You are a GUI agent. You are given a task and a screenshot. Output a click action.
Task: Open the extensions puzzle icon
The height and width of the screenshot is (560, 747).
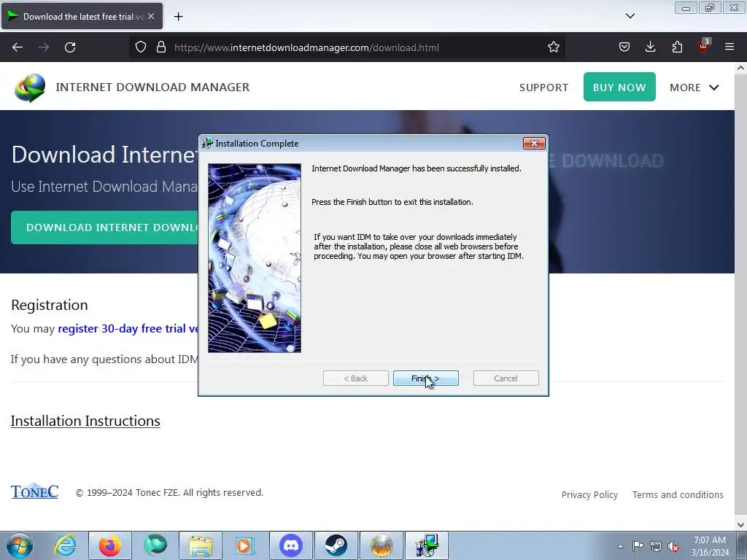pos(677,47)
